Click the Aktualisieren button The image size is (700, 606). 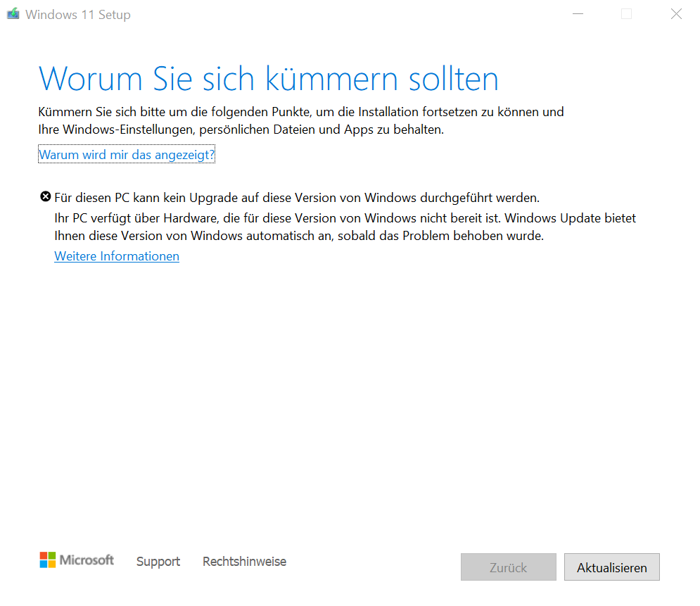click(x=611, y=567)
